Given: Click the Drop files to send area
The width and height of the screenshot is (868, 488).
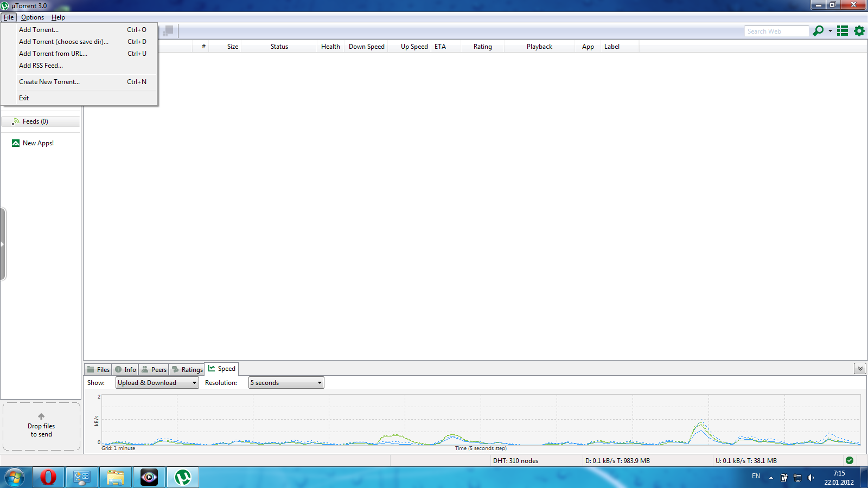Looking at the screenshot, I should point(41,427).
